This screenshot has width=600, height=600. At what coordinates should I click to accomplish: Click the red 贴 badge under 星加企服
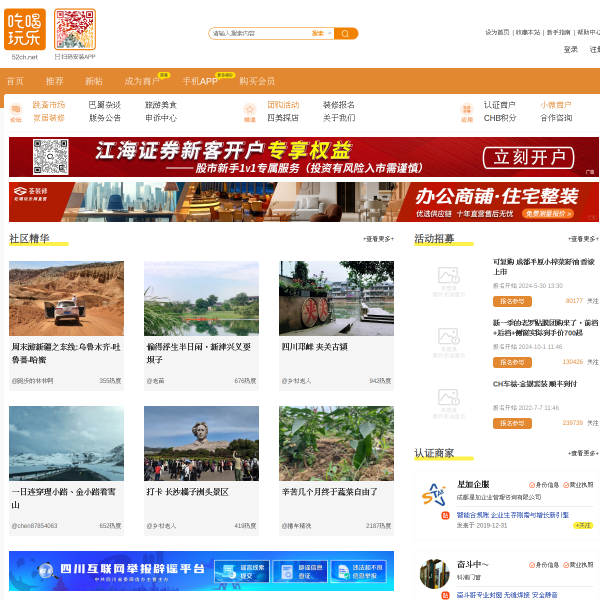[x=445, y=515]
